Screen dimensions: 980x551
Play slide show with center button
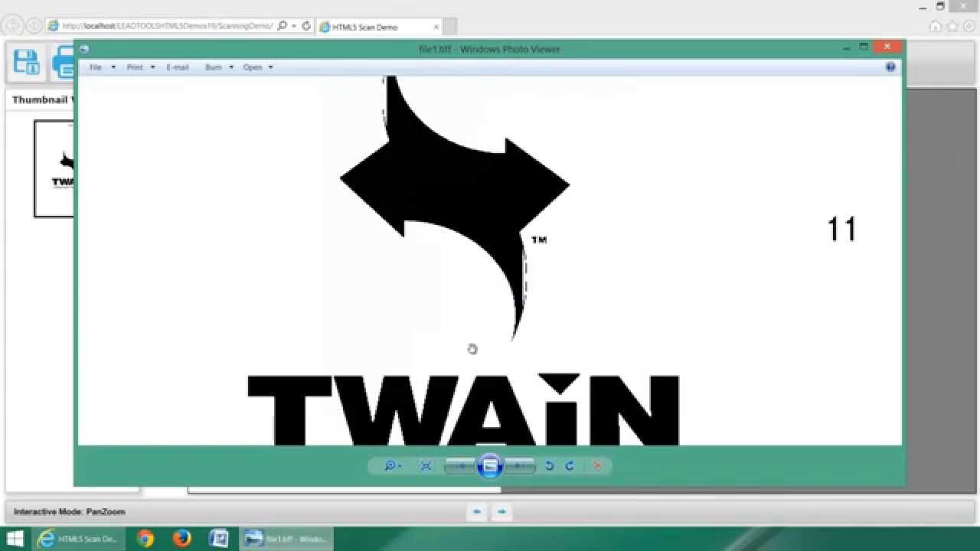pos(490,465)
